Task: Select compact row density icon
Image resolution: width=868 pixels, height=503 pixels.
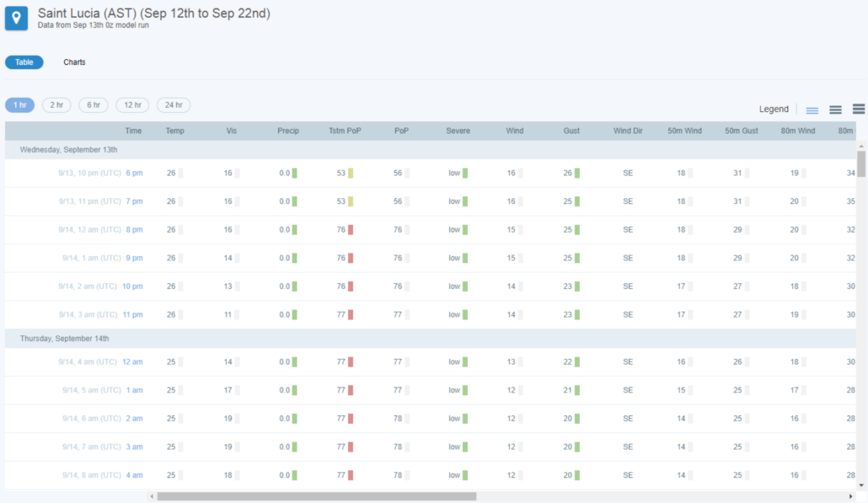Action: 812,110
